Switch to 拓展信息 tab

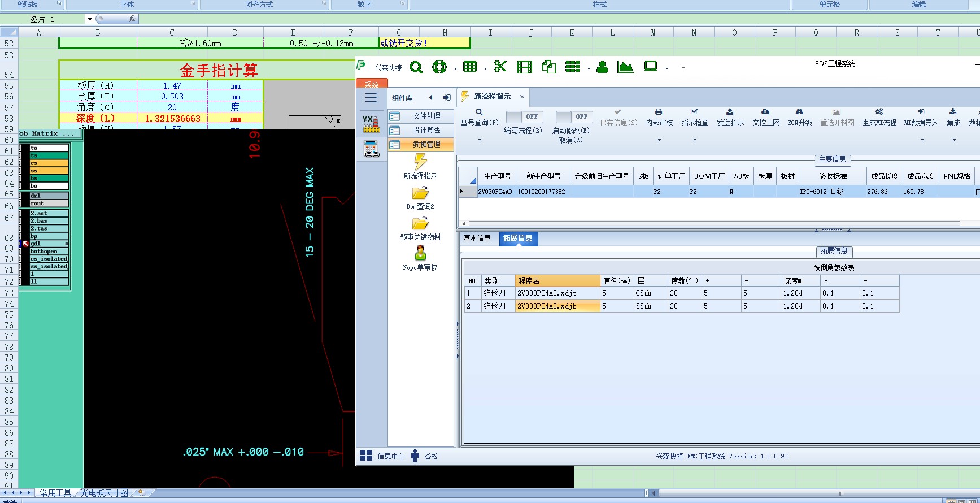click(517, 239)
